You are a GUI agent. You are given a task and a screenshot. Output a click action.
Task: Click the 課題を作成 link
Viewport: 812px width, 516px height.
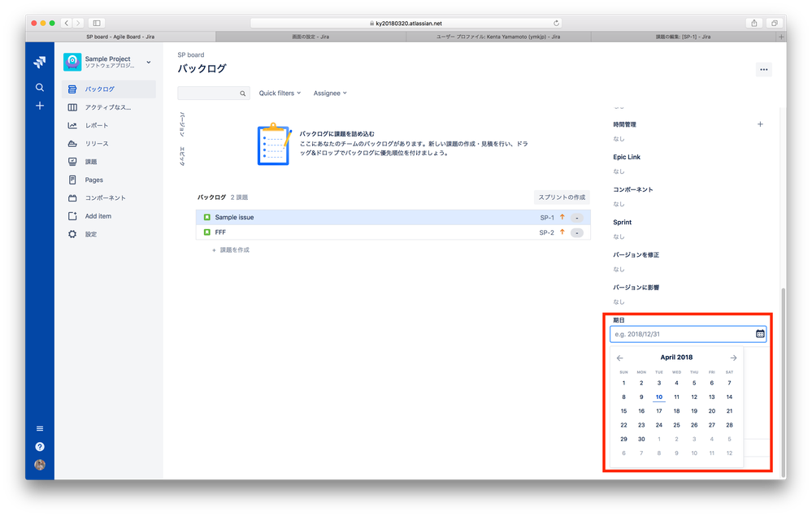point(231,250)
